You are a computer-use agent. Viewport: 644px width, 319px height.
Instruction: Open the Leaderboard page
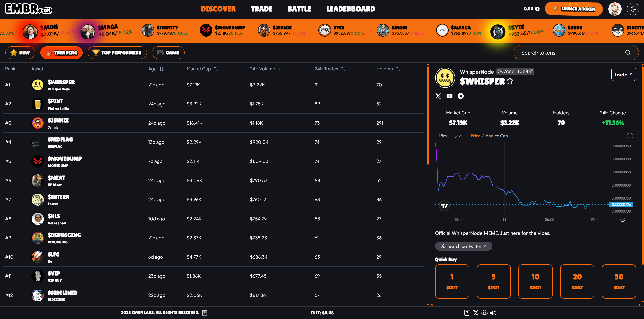pyautogui.click(x=350, y=9)
